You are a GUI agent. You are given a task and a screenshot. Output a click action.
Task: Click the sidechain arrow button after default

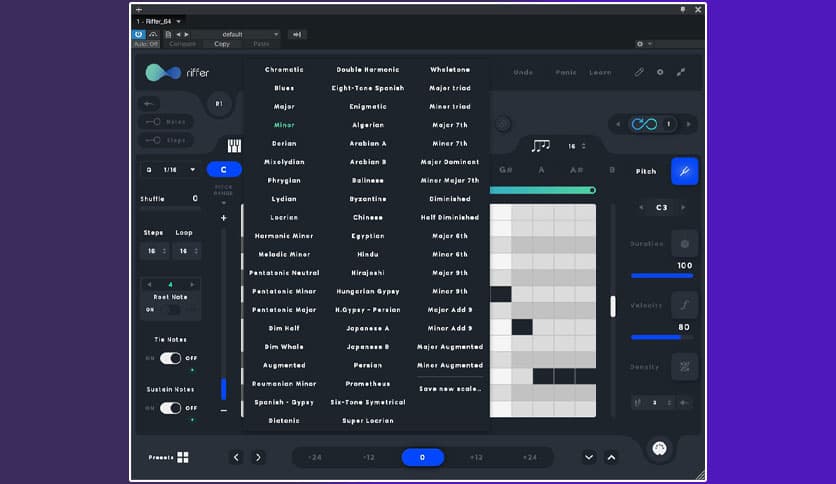(297, 34)
